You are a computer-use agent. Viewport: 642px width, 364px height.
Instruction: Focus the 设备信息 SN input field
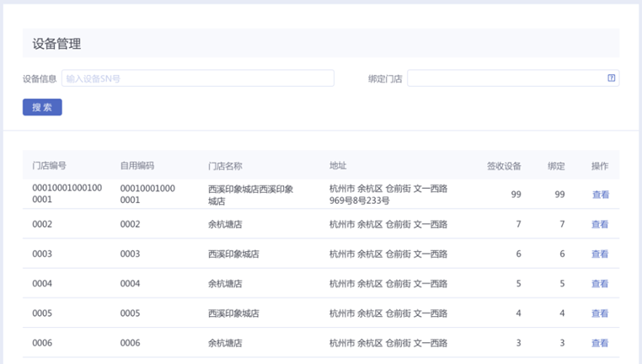(198, 78)
